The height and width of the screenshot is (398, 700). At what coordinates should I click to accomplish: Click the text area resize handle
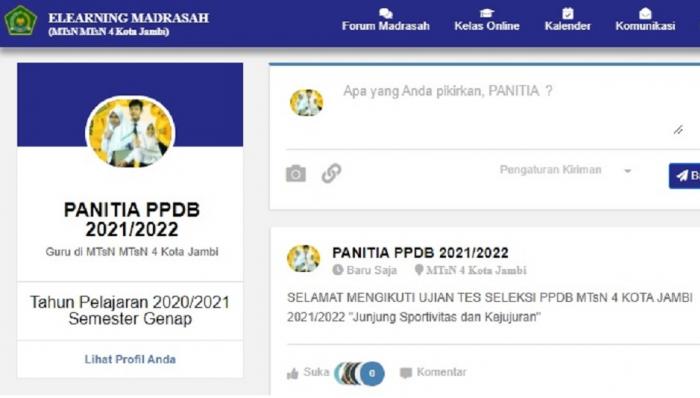click(x=678, y=130)
